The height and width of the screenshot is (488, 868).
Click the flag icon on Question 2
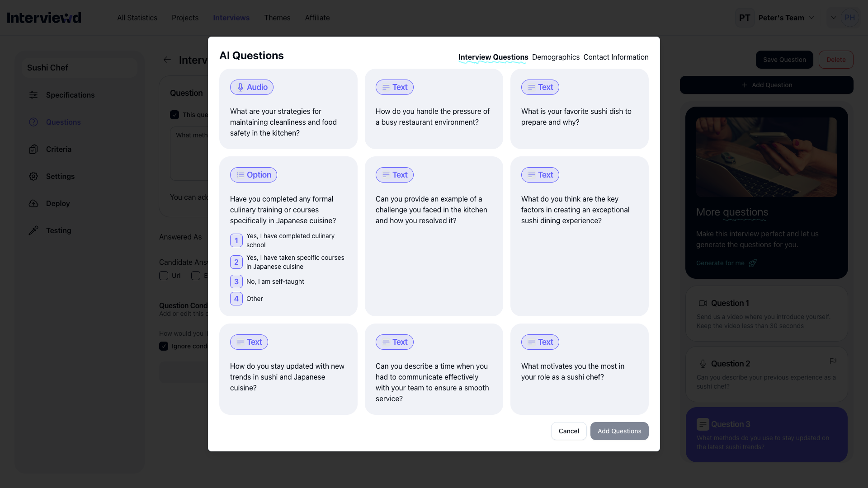point(834,361)
